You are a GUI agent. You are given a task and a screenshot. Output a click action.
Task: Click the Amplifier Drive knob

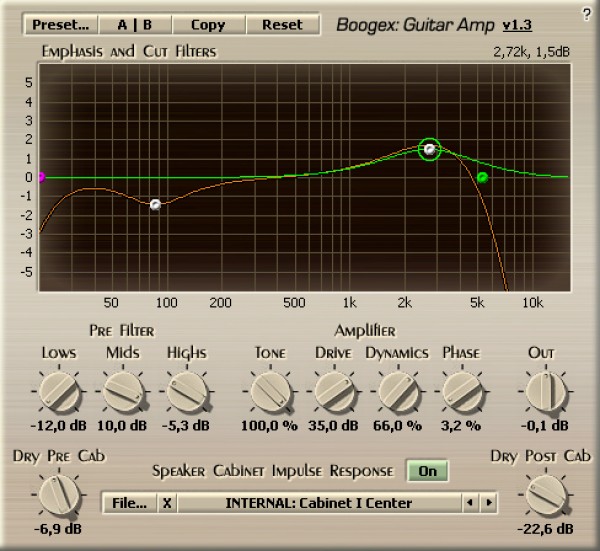coord(332,391)
